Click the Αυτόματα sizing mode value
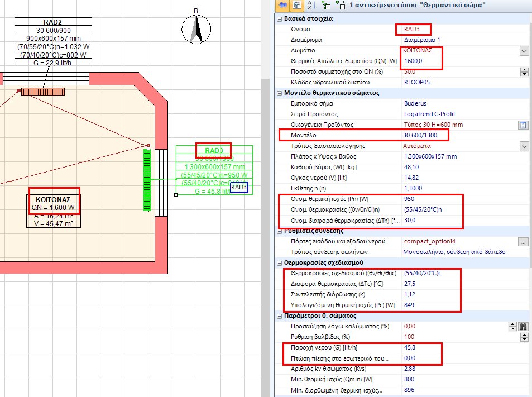532x397 pixels. (416, 146)
